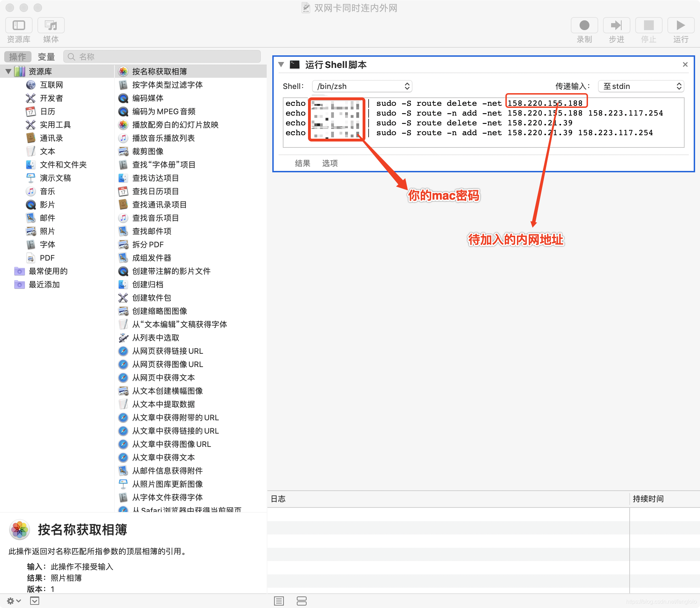This screenshot has height=608, width=700.
Task: Click the Run (运行) toolbar button
Action: click(x=680, y=25)
